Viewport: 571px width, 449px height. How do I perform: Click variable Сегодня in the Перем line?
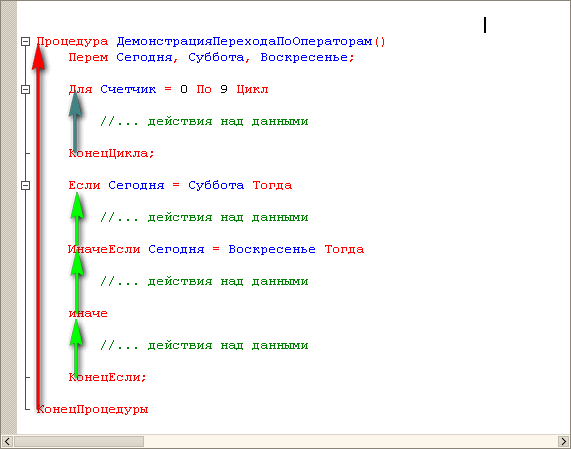coord(144,58)
